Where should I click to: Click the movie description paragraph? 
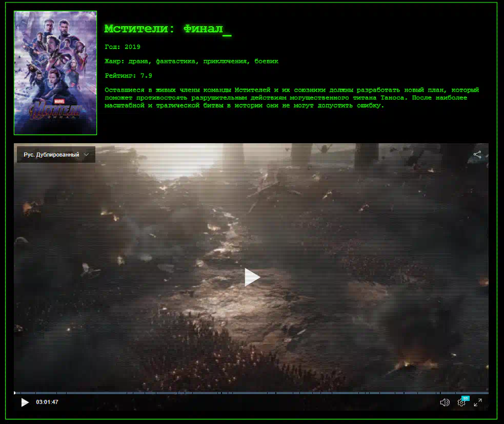point(292,98)
